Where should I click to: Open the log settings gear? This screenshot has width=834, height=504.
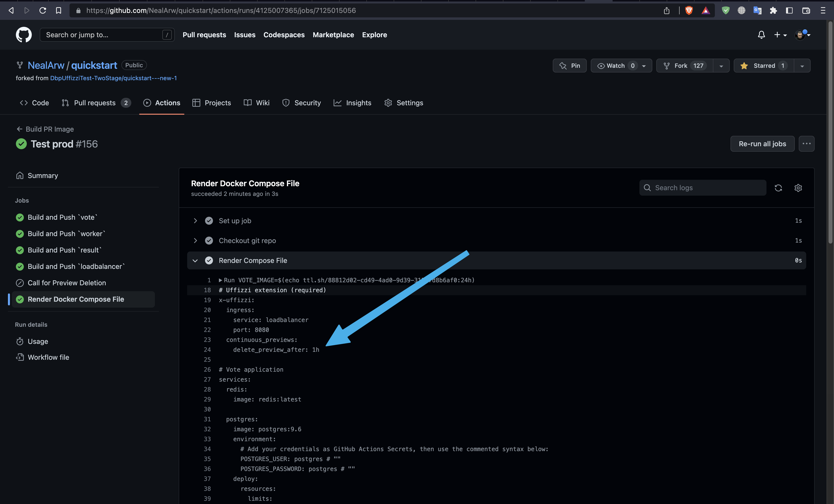[x=798, y=188]
